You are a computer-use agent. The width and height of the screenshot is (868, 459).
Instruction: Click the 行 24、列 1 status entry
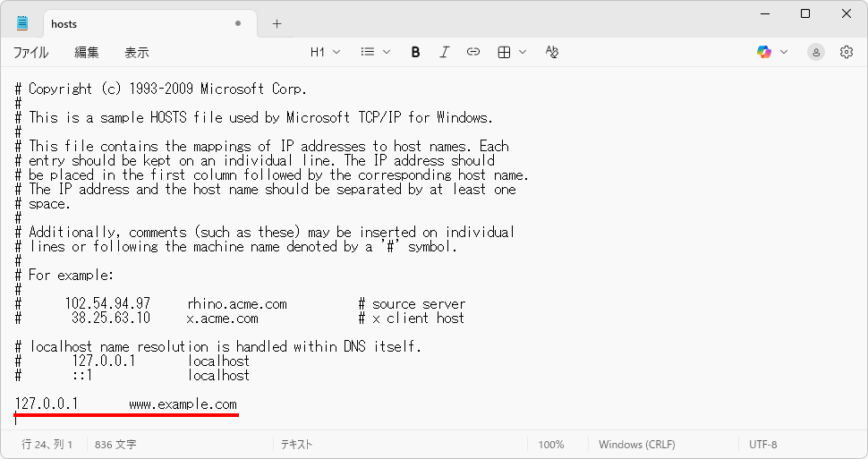point(47,444)
